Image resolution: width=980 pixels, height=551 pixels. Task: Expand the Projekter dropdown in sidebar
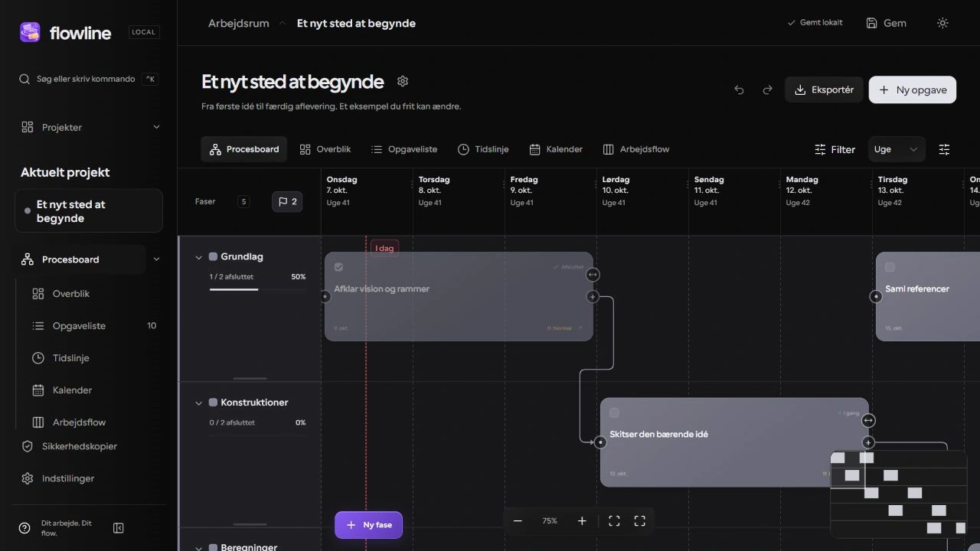coord(157,127)
